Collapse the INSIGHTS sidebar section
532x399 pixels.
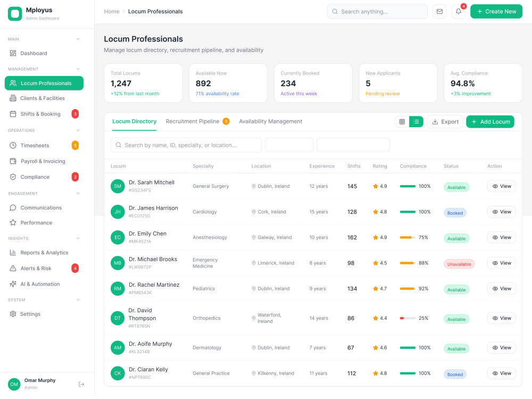click(x=78, y=238)
